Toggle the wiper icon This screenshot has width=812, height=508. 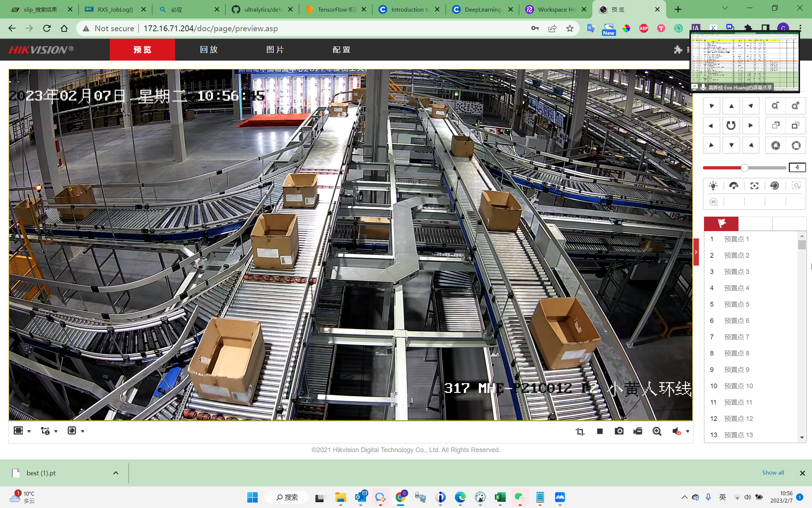(734, 186)
